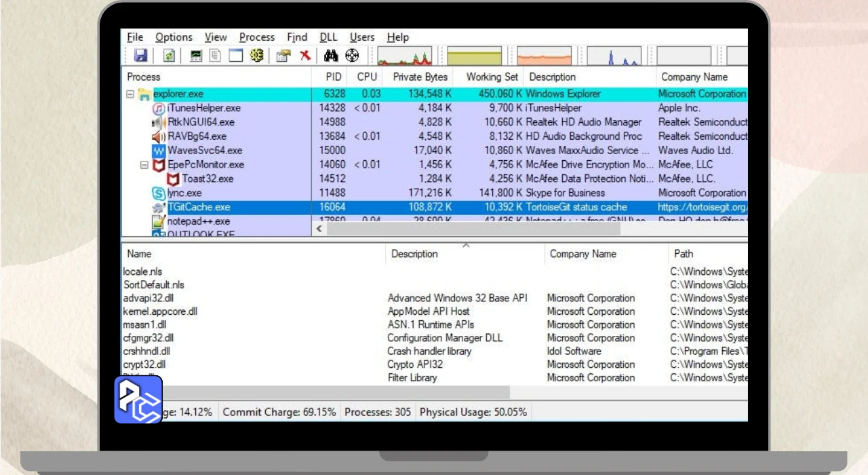Screen dimensions: 868x475
Task: Click the gear-shaped DLL/handles view icon
Action: click(256, 56)
